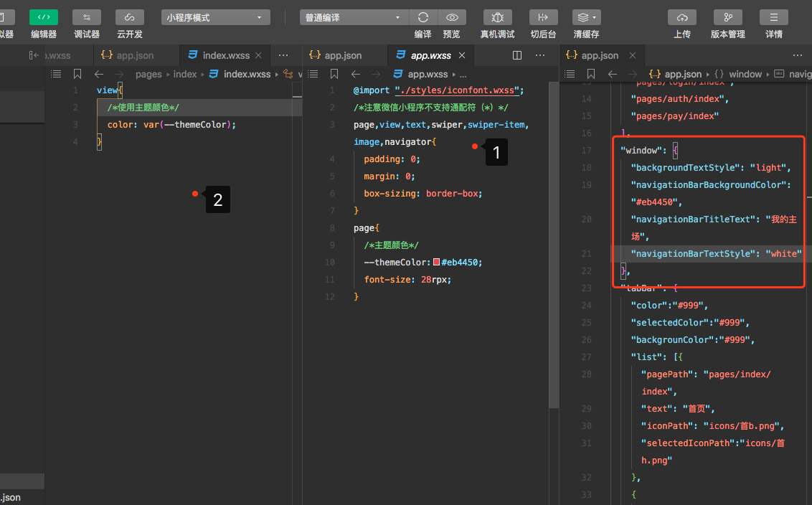Click 'index' folder breadcrumb in left editor
Image resolution: width=812 pixels, height=505 pixels.
(x=185, y=74)
